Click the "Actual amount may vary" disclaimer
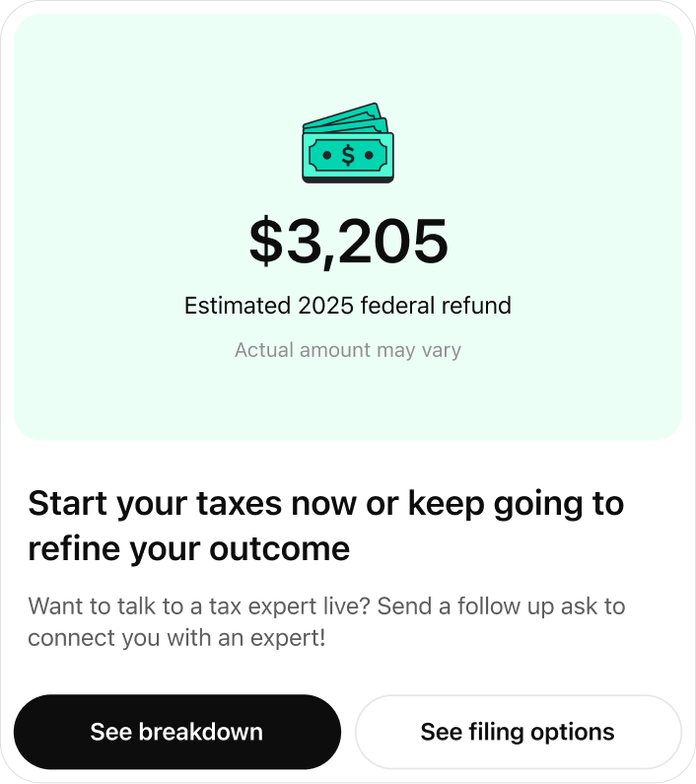The width and height of the screenshot is (696, 784). point(348,350)
